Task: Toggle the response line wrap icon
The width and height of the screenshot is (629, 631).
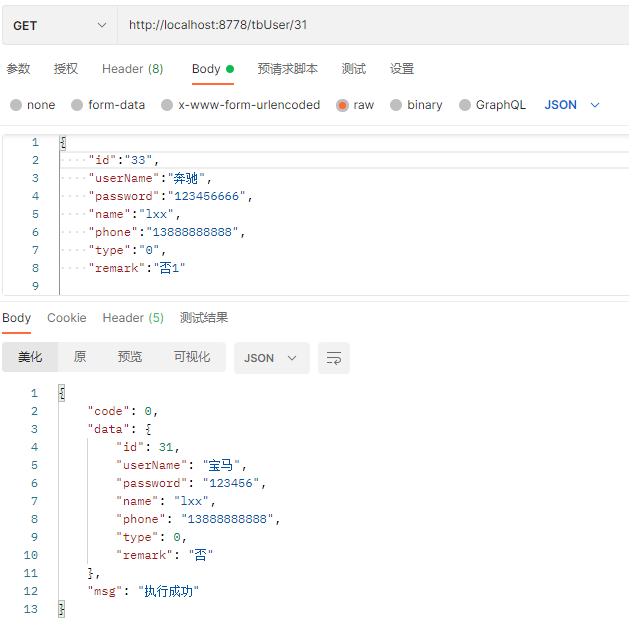Action: click(x=334, y=358)
